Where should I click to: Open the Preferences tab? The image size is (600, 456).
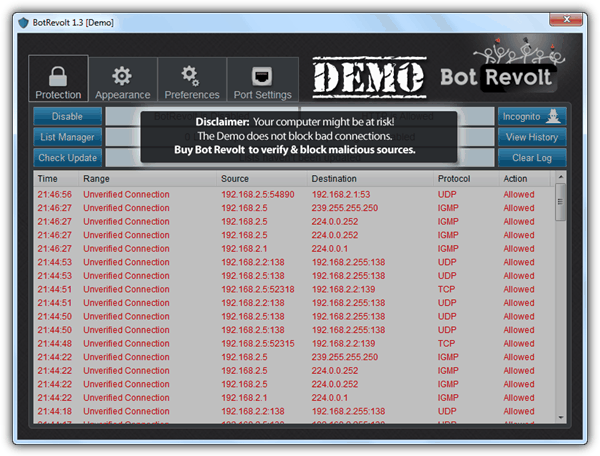coord(192,80)
